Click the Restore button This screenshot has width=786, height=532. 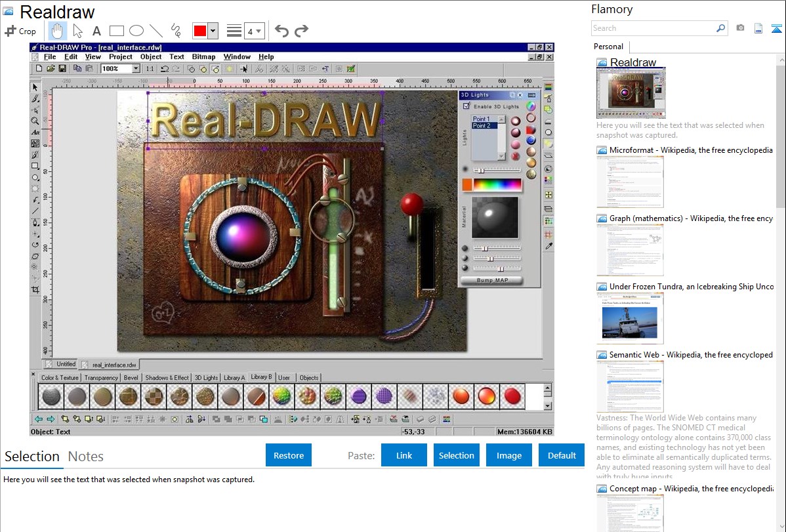(289, 455)
